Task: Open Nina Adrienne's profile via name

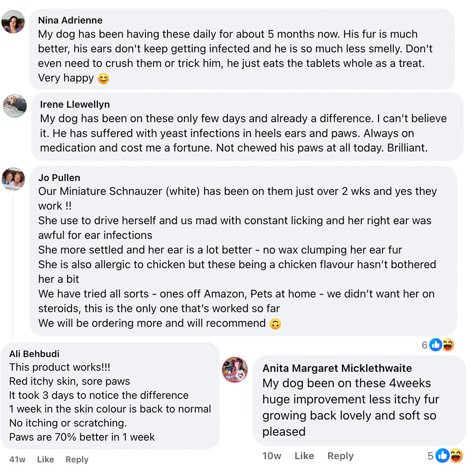Action: pos(70,20)
